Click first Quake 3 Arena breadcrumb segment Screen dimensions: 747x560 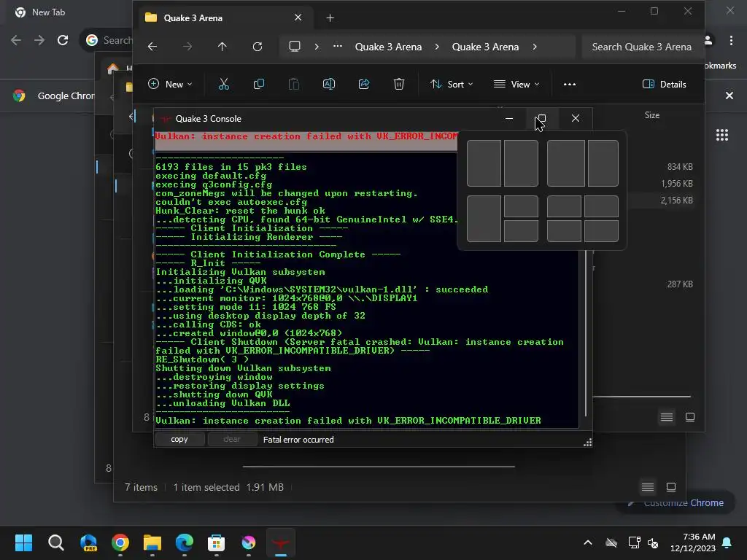(x=388, y=47)
